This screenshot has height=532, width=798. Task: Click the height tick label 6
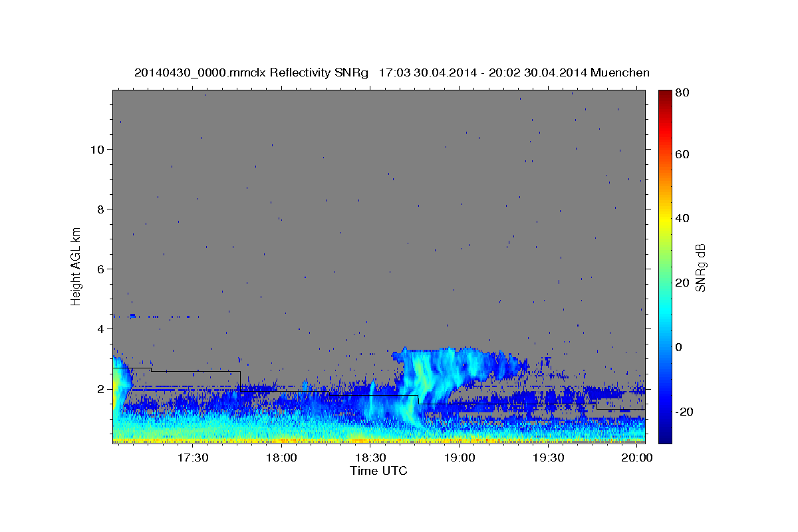[100, 269]
